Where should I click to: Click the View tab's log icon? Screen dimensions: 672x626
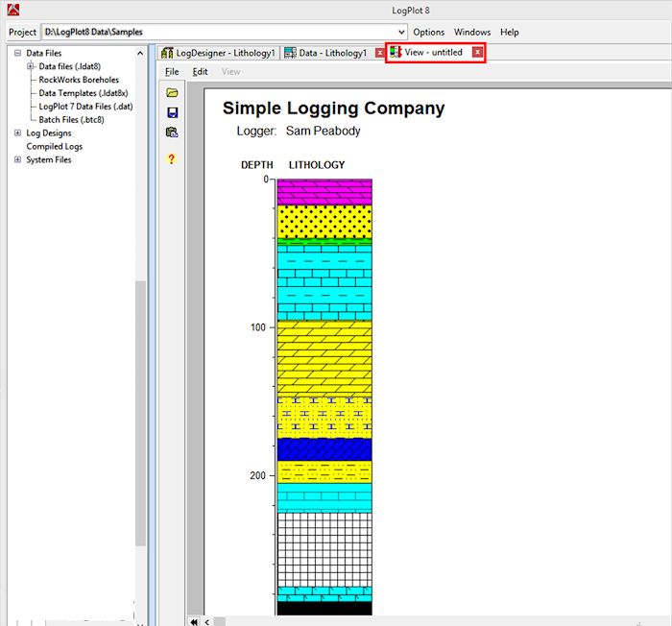pyautogui.click(x=396, y=52)
